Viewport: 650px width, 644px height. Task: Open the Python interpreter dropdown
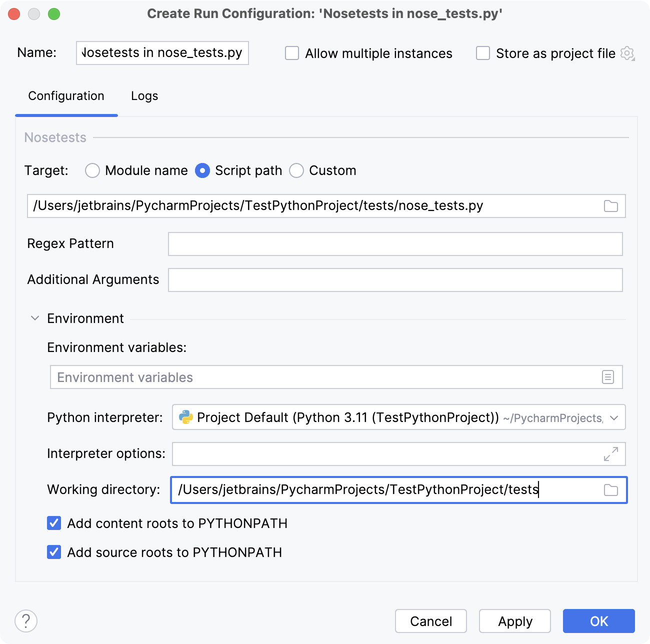pos(615,417)
